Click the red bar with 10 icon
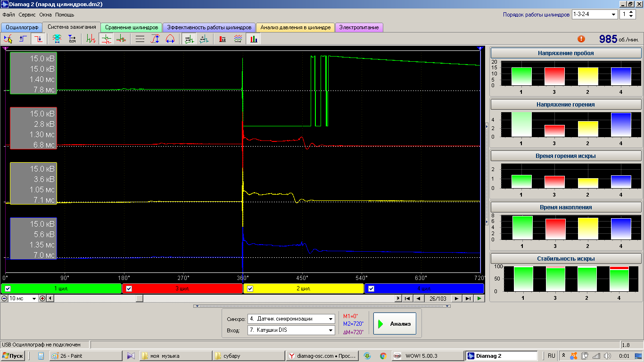 [x=223, y=39]
